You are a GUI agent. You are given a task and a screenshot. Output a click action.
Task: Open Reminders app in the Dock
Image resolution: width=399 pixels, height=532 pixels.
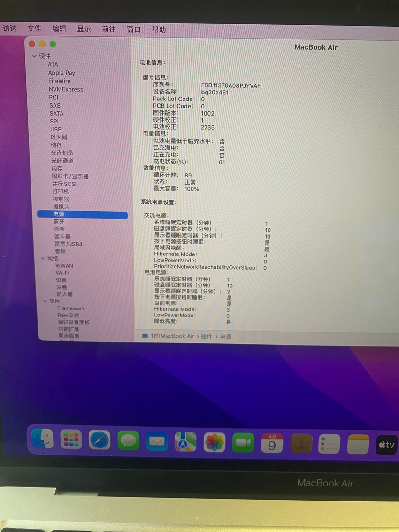pyautogui.click(x=329, y=444)
